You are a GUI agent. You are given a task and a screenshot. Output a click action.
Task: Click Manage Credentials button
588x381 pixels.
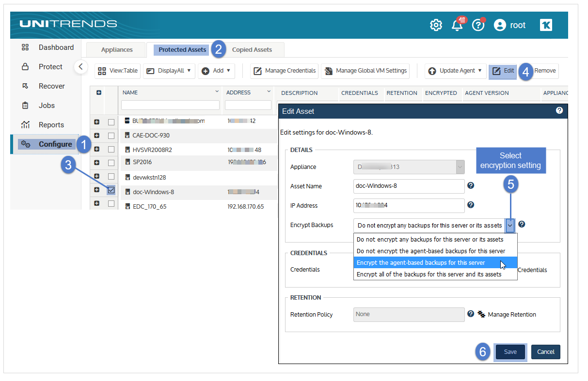pos(285,71)
